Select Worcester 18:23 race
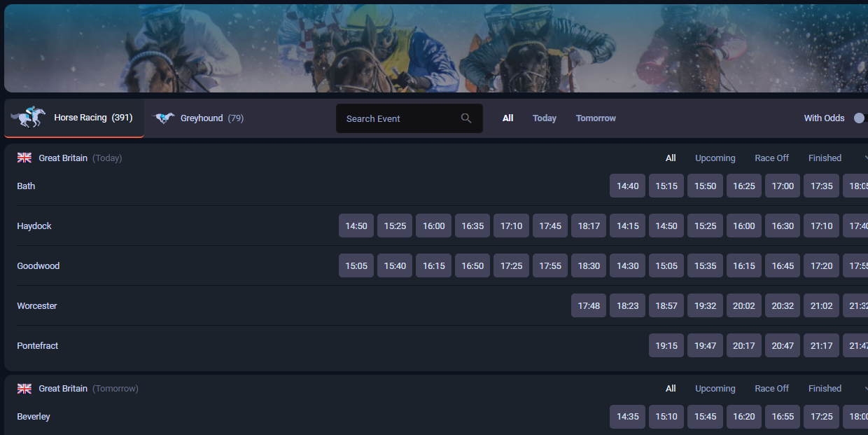Viewport: 868px width, 435px height. 627,305
